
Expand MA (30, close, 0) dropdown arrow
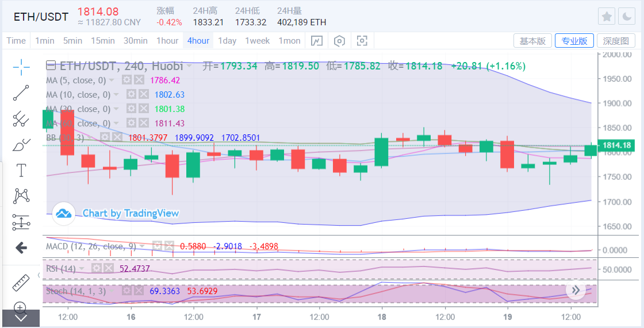tap(116, 109)
